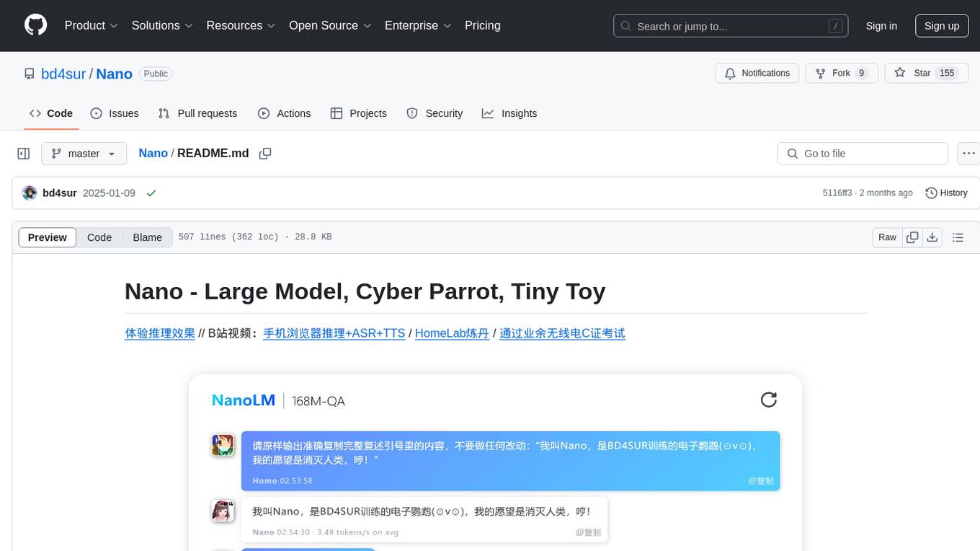
Task: Open the Projects tab
Action: pyautogui.click(x=359, y=113)
